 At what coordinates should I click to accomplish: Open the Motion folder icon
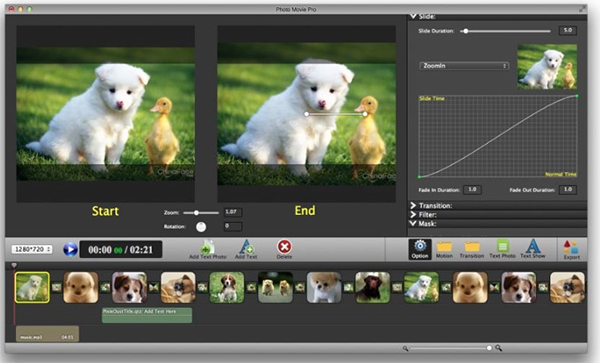[444, 247]
